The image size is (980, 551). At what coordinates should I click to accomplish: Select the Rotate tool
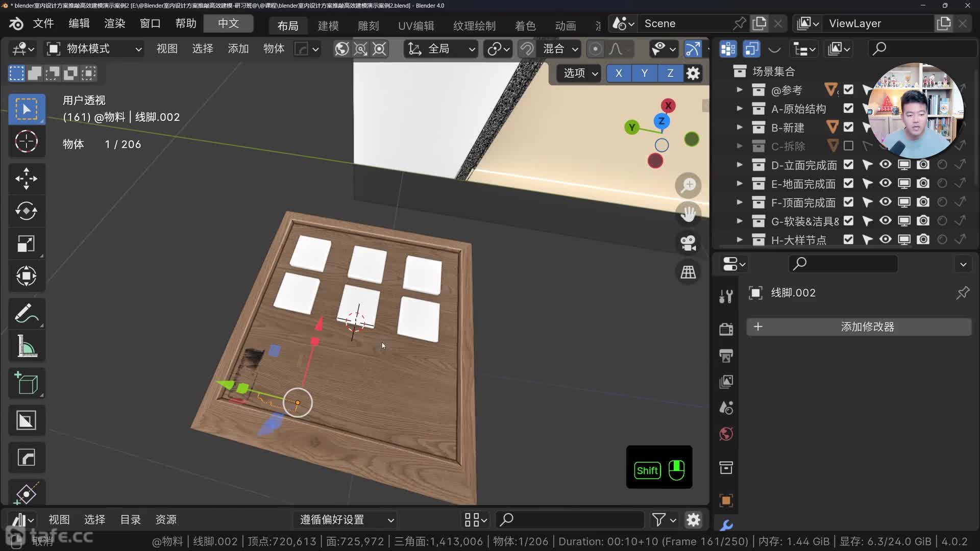pyautogui.click(x=26, y=211)
